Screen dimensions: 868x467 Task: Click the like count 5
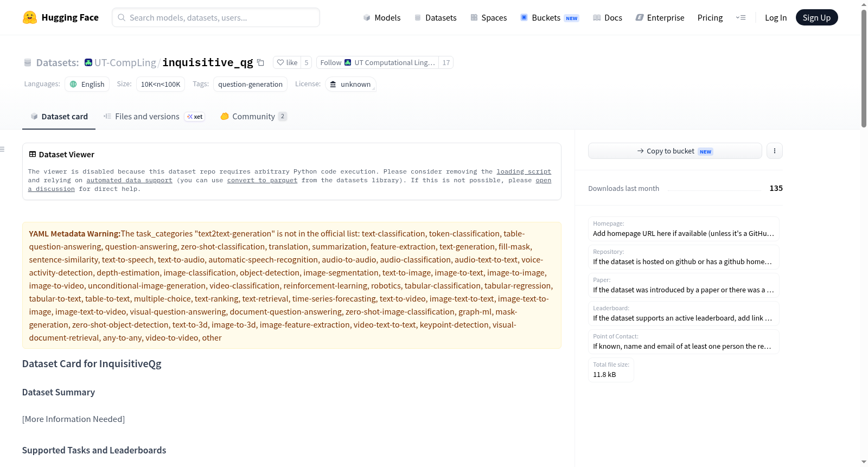[x=307, y=62]
